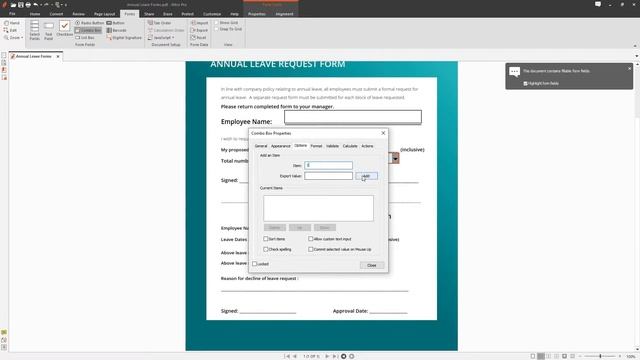640x360 pixels.
Task: Open the General tab in dialog
Action: pyautogui.click(x=261, y=146)
